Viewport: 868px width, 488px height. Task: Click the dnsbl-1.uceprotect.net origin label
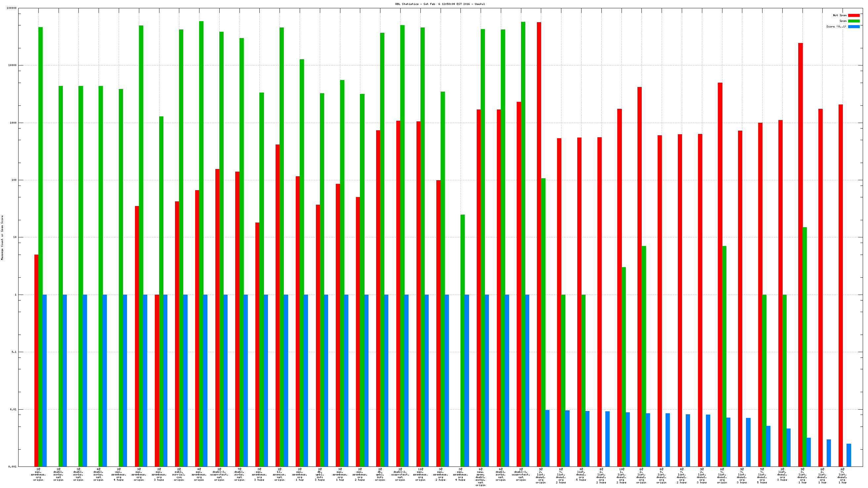[521, 474]
